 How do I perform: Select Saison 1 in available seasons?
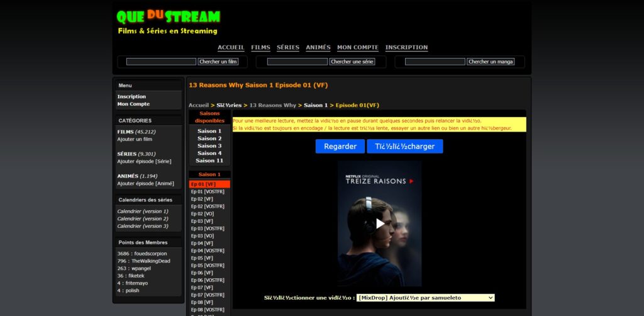coord(209,131)
